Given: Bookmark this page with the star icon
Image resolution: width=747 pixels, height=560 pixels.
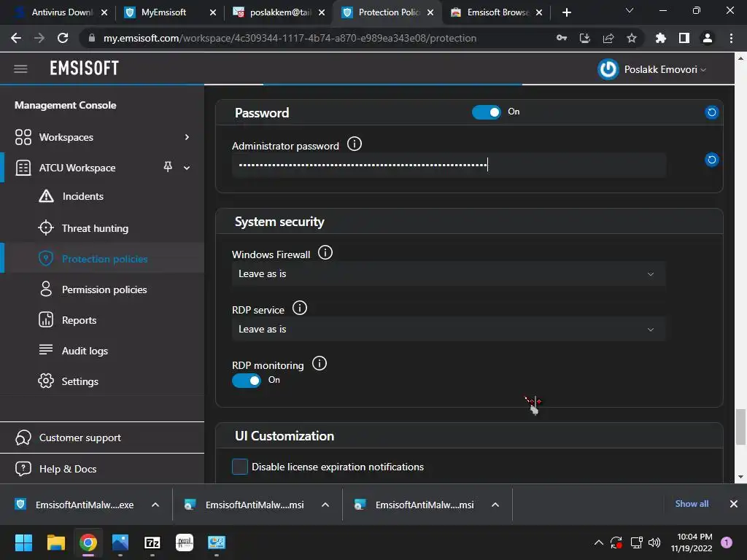Looking at the screenshot, I should [632, 38].
